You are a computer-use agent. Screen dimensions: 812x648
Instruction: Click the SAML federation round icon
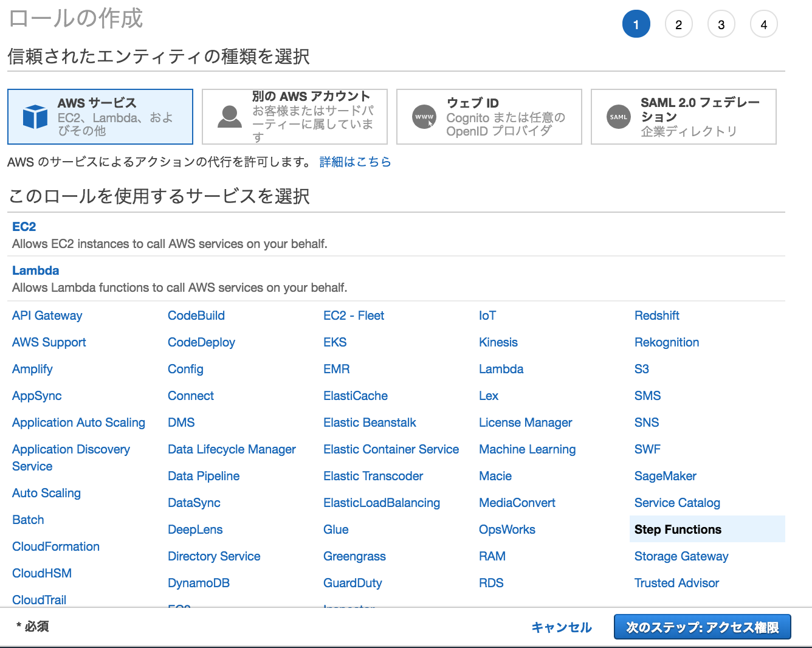click(619, 117)
